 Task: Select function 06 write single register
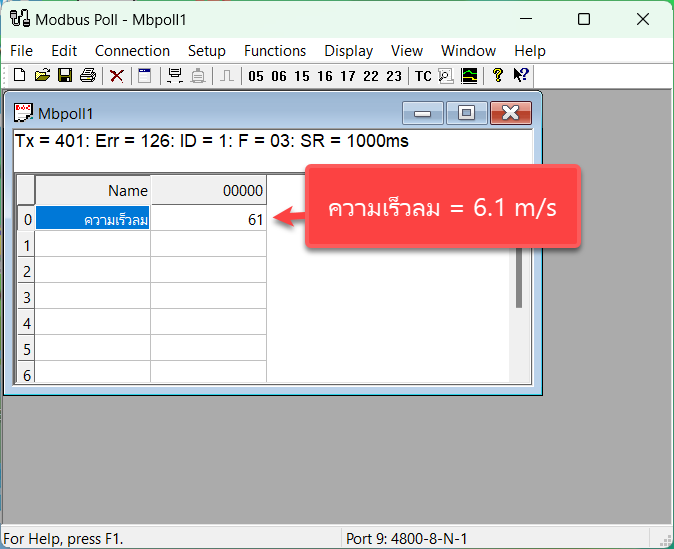[x=279, y=76]
